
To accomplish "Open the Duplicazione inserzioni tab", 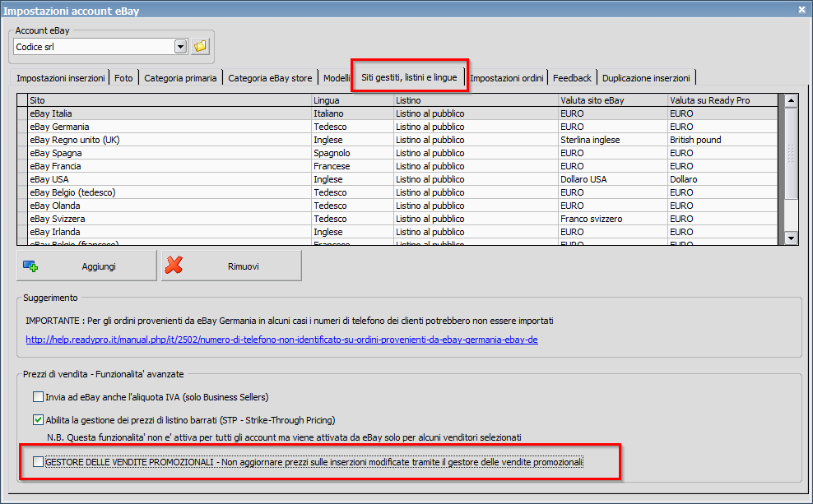I will click(646, 78).
